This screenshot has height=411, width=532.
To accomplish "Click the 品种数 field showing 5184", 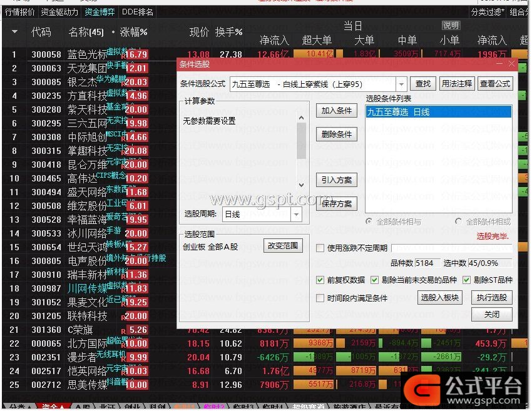I will click(427, 263).
